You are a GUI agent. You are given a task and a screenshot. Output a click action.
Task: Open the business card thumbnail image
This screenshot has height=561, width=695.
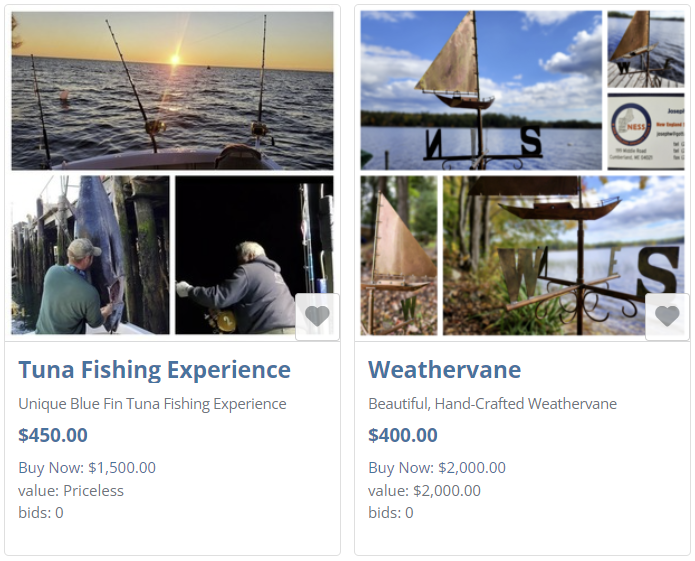point(645,132)
